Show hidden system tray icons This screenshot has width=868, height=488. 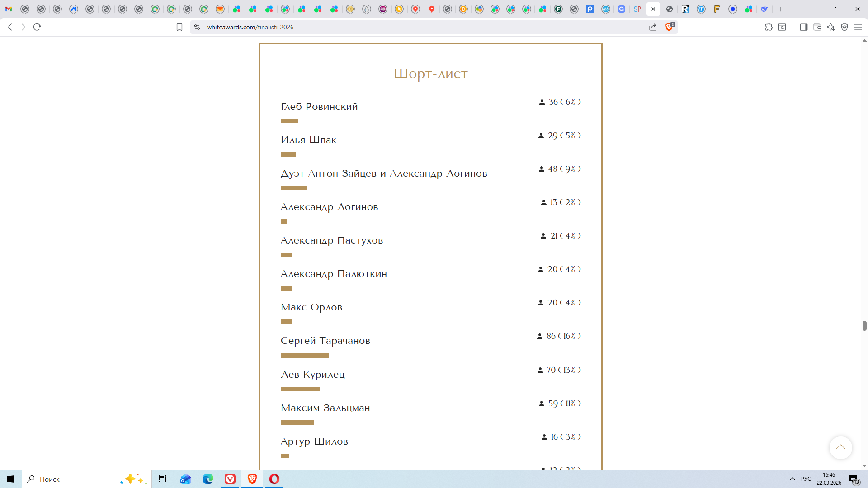793,479
